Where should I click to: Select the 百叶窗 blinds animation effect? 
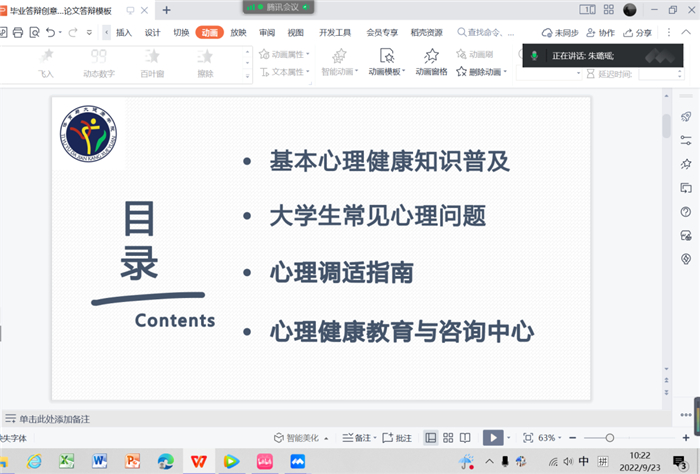point(152,64)
